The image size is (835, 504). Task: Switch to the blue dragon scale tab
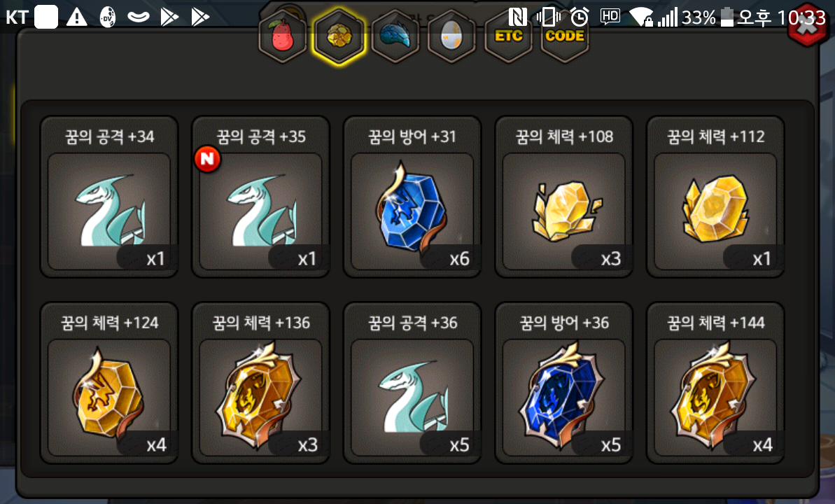[395, 37]
